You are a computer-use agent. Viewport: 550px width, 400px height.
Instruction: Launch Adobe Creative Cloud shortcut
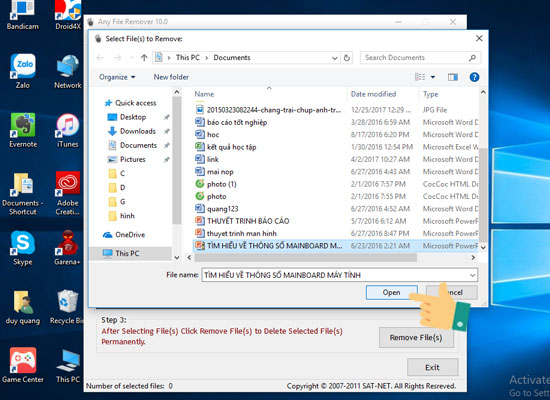(x=67, y=193)
